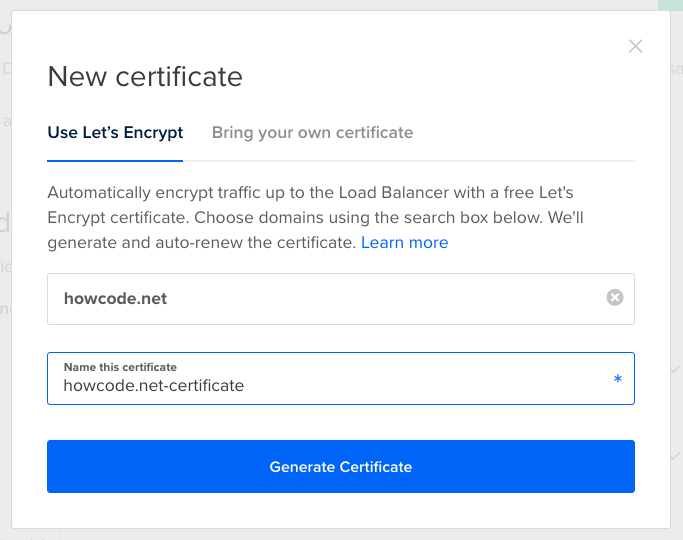
Task: Open Bring your own certificate tab
Action: (x=312, y=132)
